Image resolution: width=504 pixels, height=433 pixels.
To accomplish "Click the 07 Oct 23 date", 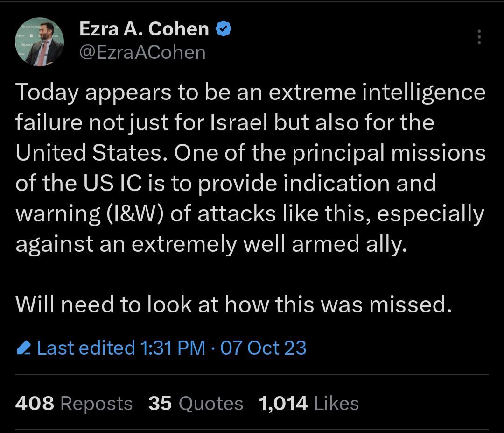I will (263, 348).
